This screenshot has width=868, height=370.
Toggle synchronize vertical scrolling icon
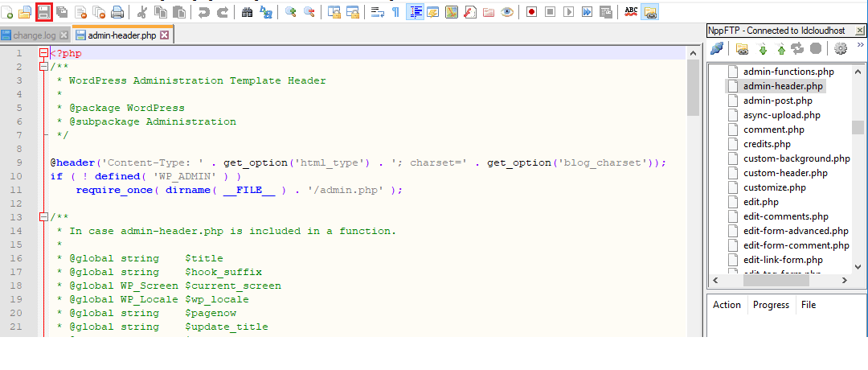click(334, 11)
